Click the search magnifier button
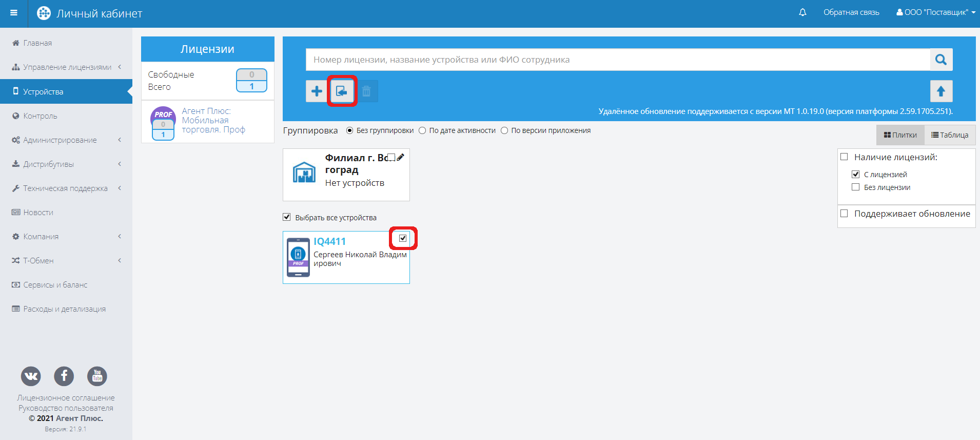This screenshot has width=980, height=440. [x=941, y=60]
